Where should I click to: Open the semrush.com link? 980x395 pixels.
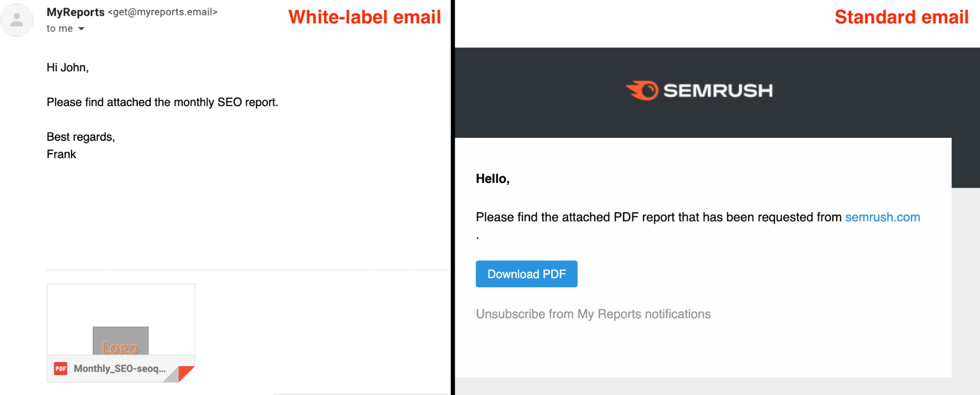pyautogui.click(x=882, y=217)
